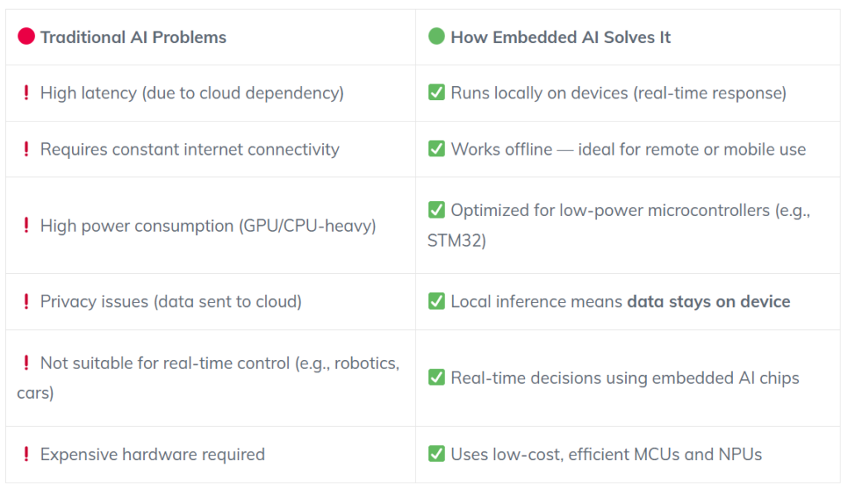The height and width of the screenshot is (504, 848).
Task: Click the Expensive hardware required text
Action: click(x=152, y=454)
